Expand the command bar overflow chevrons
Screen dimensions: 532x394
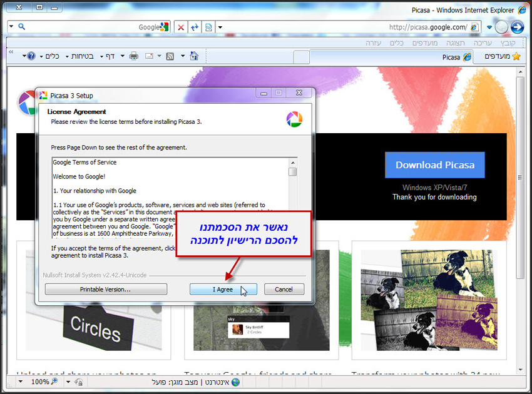(11, 52)
